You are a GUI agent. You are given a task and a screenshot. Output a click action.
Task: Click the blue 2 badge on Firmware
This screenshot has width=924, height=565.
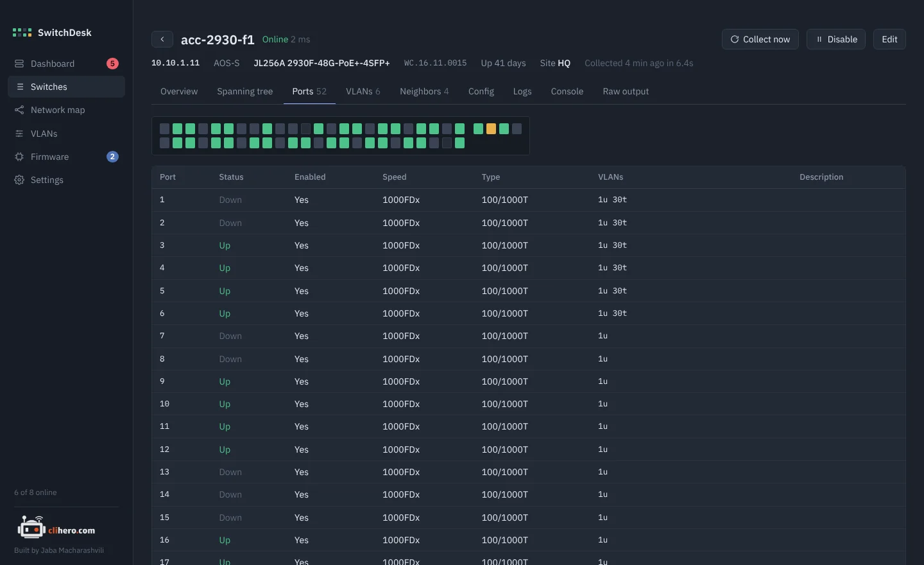click(112, 157)
